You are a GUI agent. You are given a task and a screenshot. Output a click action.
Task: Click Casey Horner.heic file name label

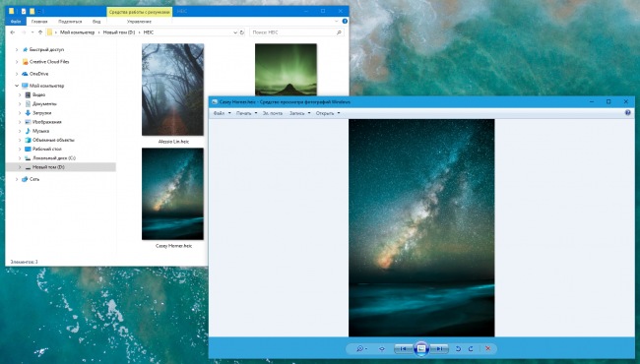click(173, 246)
